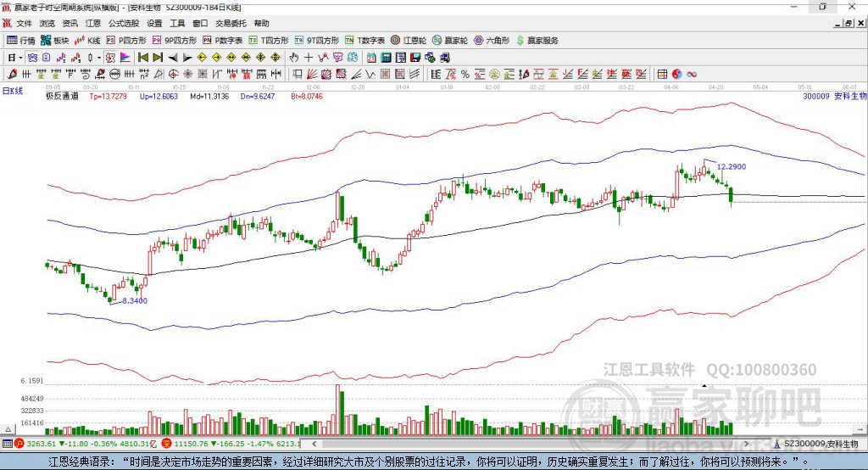
Task: Click SZ300009,安科生物 in status bar
Action: pyautogui.click(x=821, y=444)
